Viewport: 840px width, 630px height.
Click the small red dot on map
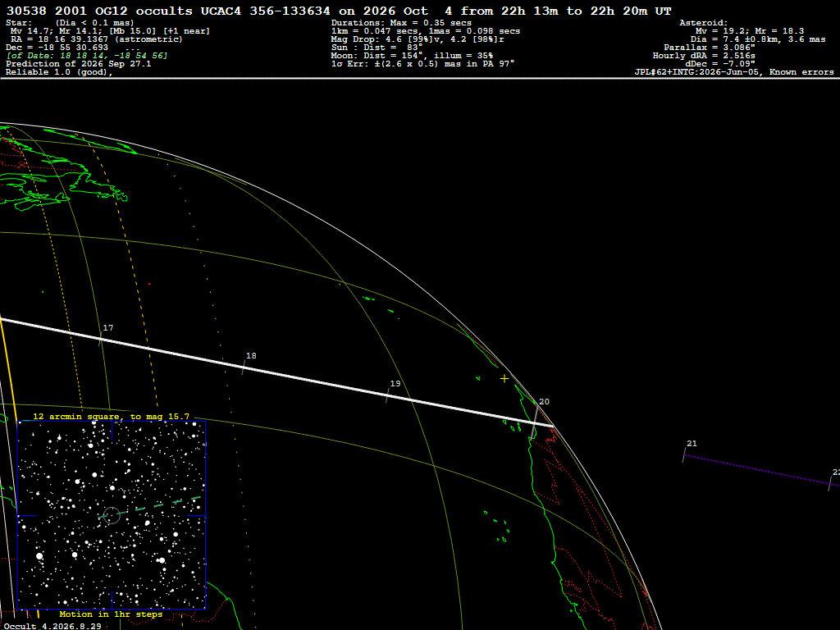pyautogui.click(x=149, y=284)
